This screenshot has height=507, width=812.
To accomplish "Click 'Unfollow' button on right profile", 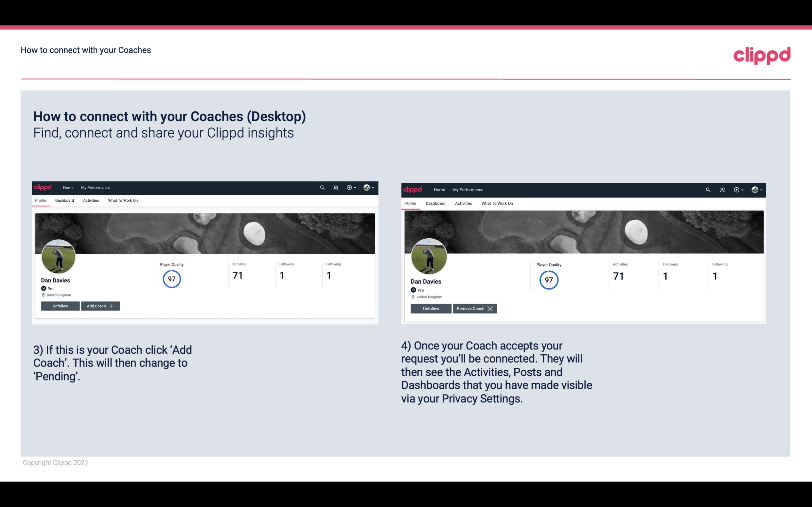I will [430, 308].
